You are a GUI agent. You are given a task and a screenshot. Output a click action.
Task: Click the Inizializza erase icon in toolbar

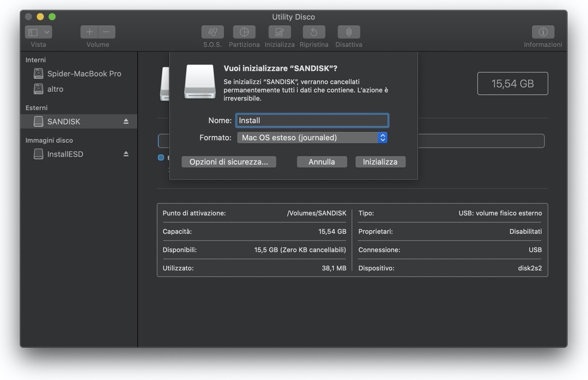[x=279, y=32]
